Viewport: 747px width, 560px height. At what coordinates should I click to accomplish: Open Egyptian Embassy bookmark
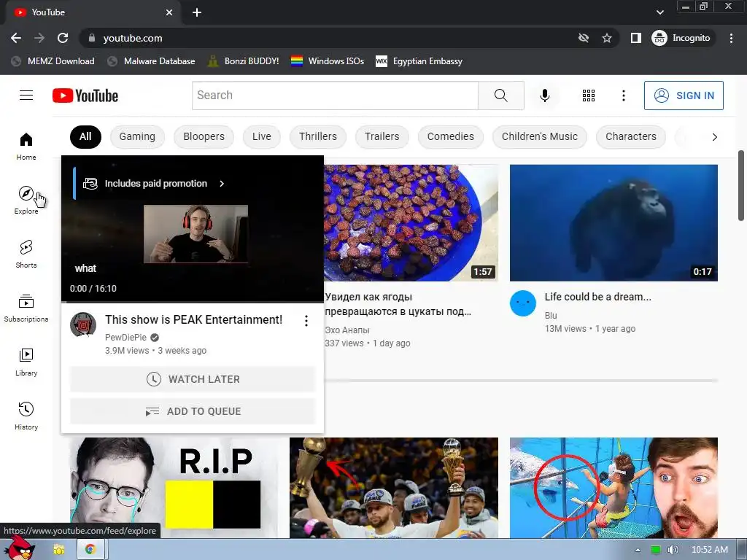(x=419, y=61)
